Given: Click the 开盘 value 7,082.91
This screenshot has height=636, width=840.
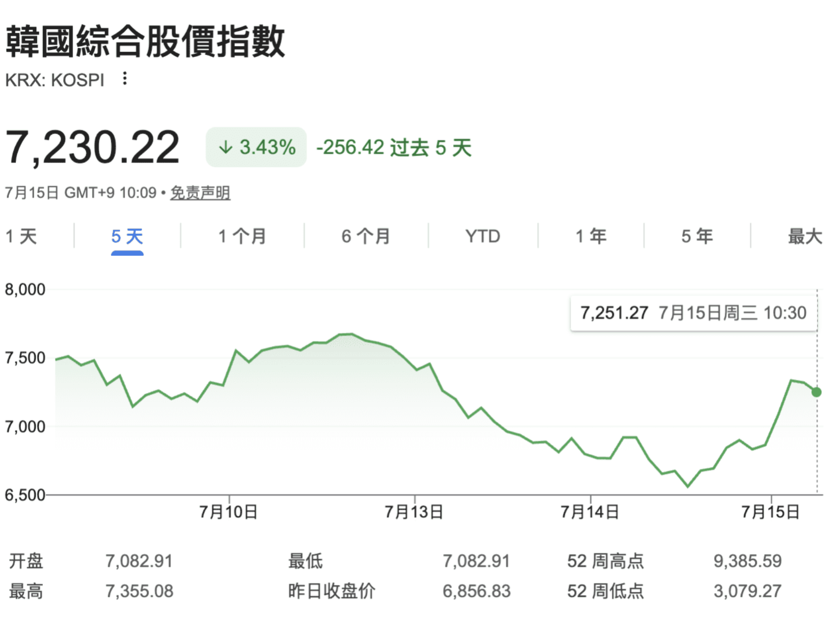Looking at the screenshot, I should tap(139, 561).
